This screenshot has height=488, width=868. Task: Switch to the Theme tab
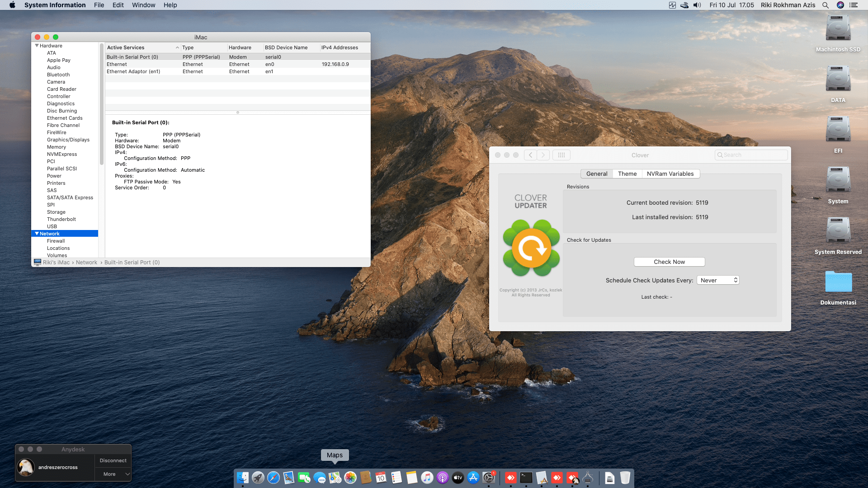[627, 174]
